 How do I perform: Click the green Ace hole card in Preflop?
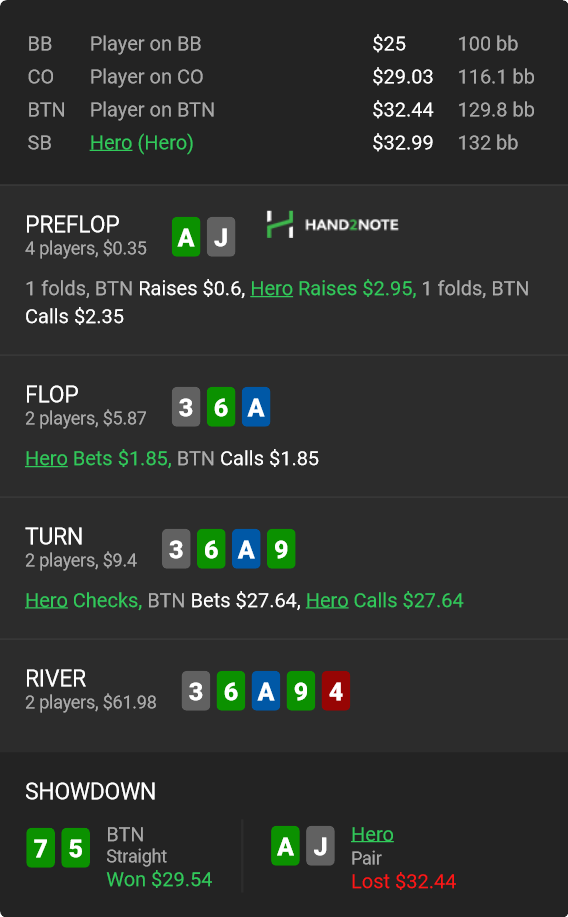pyautogui.click(x=186, y=237)
